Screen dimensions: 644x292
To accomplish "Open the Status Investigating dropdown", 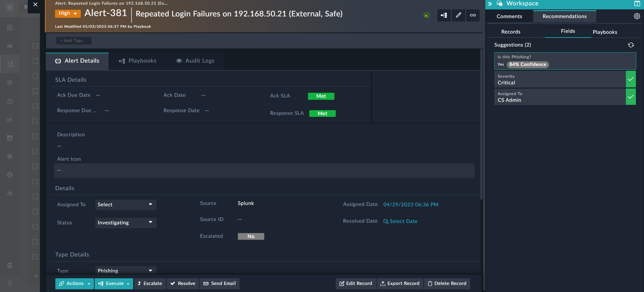I will point(126,223).
